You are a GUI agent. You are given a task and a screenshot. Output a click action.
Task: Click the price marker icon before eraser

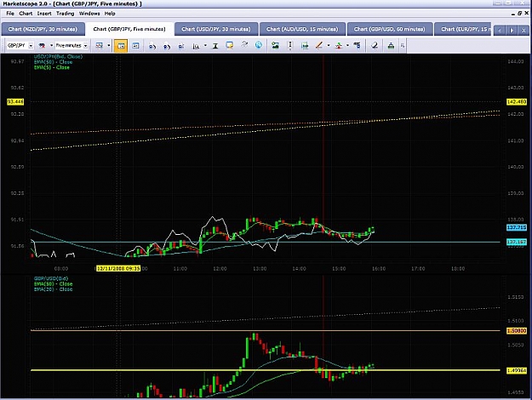pos(357,45)
